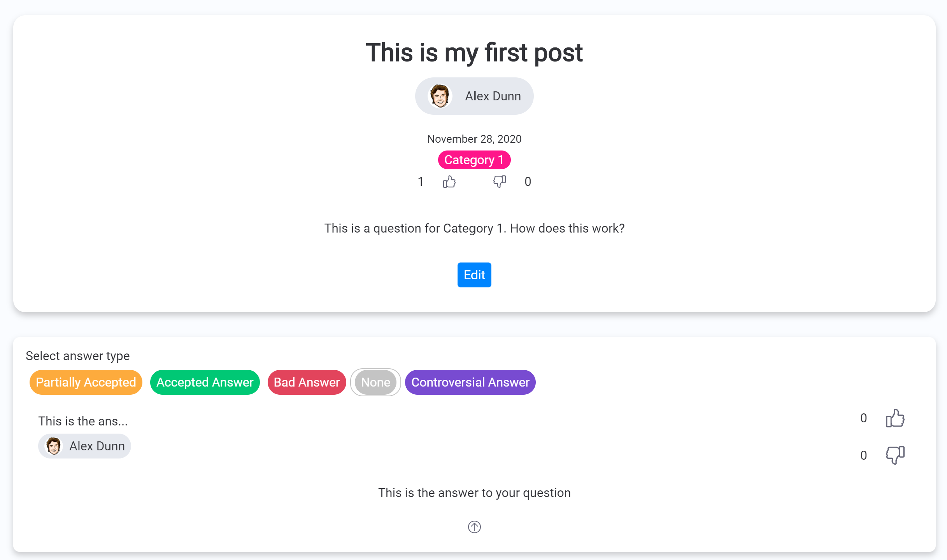The width and height of the screenshot is (947, 560).
Task: Click the post title "This is my first post"
Action: click(x=474, y=53)
